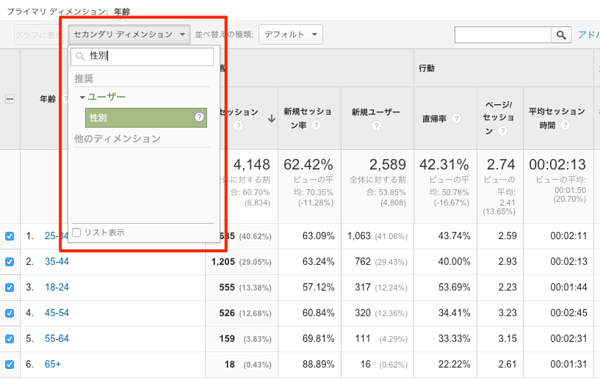600x380 pixels.
Task: Click the 3.23 pages per session cell
Action: tap(507, 313)
